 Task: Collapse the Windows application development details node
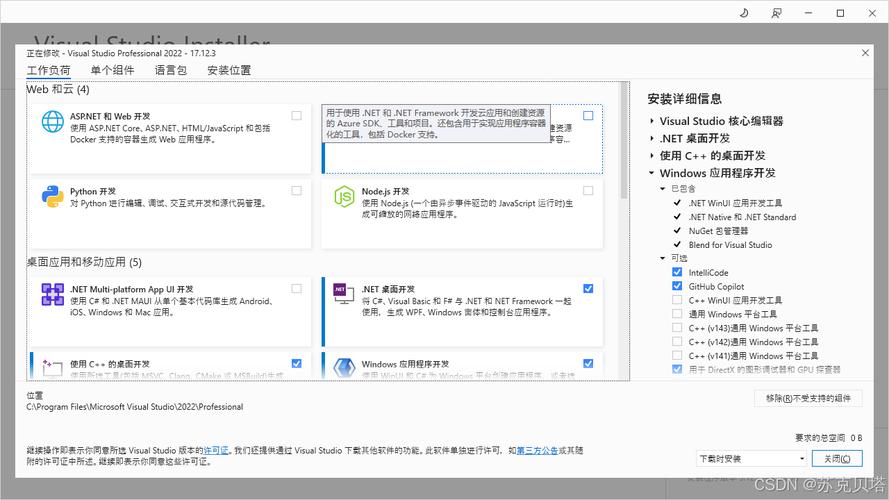[x=652, y=173]
